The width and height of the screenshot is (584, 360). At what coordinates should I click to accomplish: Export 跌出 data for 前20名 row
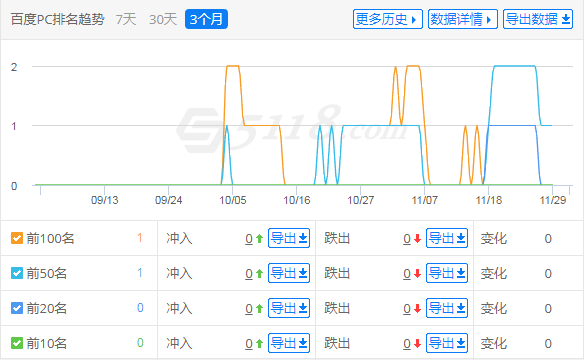click(x=447, y=308)
